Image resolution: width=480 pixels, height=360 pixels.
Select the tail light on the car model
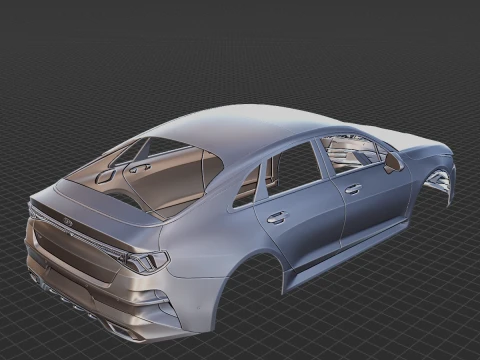(x=147, y=261)
